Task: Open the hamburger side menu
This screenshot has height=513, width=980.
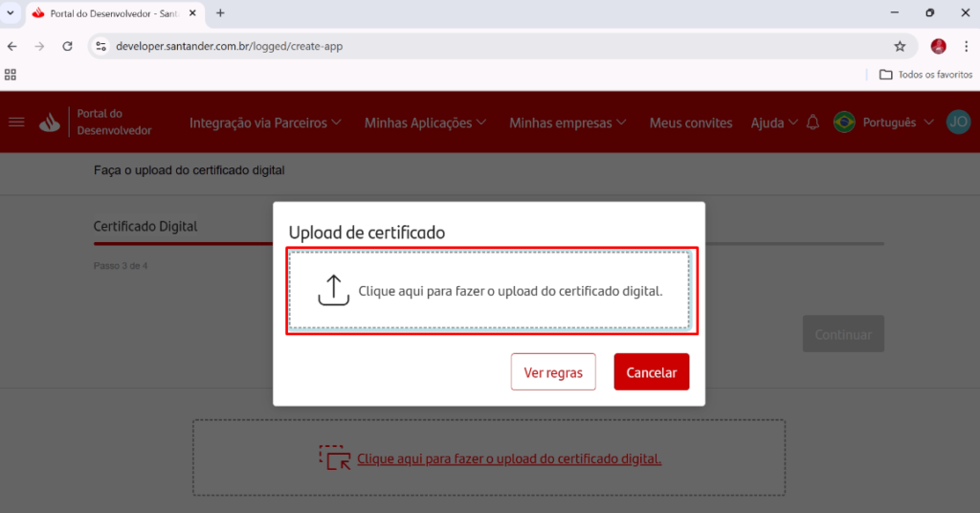Action: click(16, 123)
